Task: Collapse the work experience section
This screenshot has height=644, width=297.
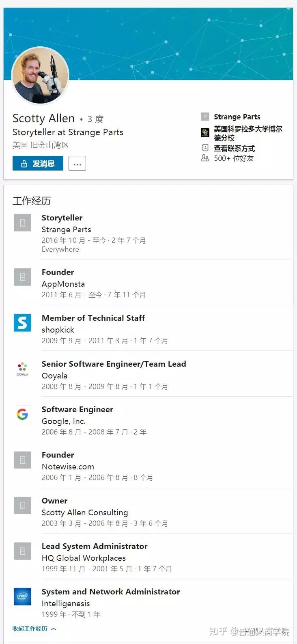Action: pyautogui.click(x=34, y=629)
